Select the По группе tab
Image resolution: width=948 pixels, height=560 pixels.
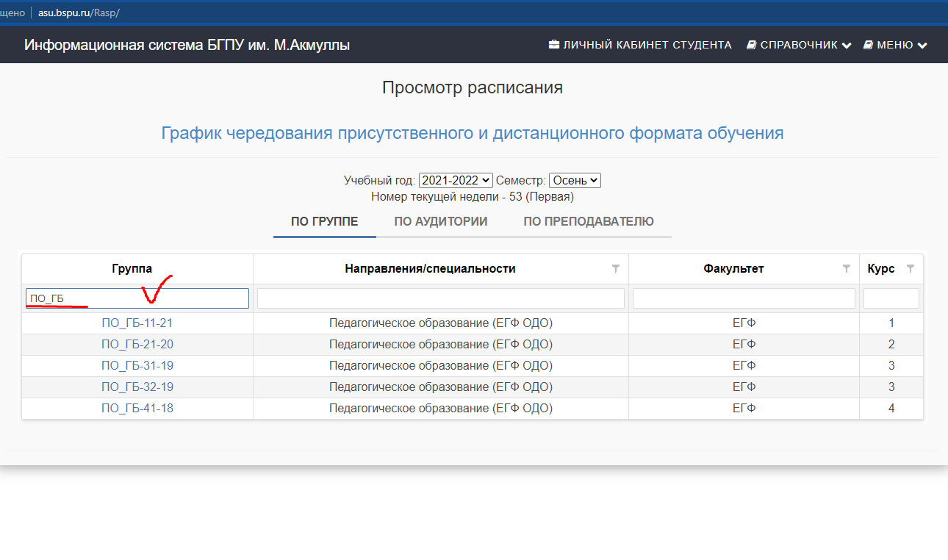point(325,221)
